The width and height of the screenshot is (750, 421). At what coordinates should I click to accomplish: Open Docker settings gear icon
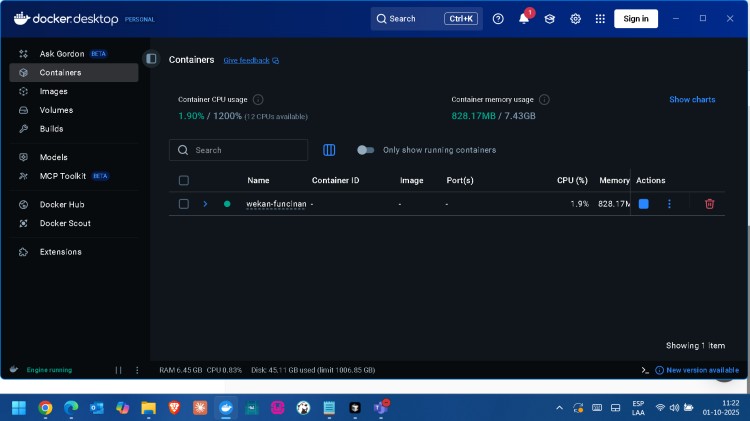coord(575,19)
